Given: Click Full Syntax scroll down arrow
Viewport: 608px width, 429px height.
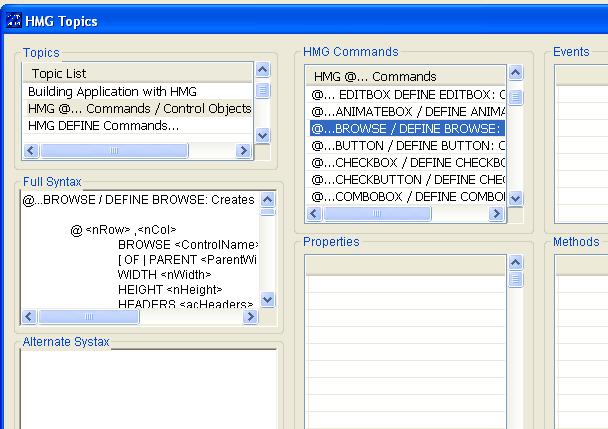Looking at the screenshot, I should 268,299.
